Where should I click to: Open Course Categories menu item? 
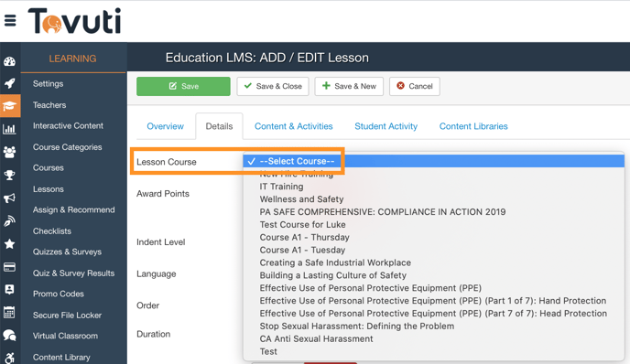pos(67,147)
